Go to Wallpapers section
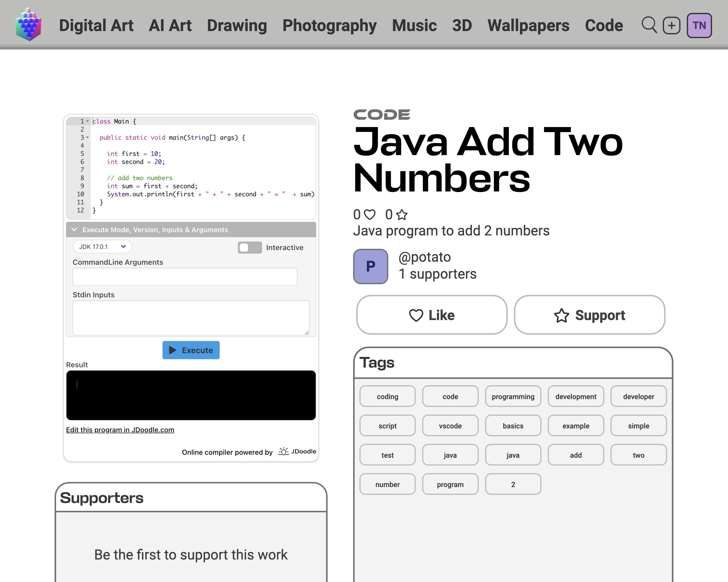Image resolution: width=728 pixels, height=582 pixels. tap(529, 26)
